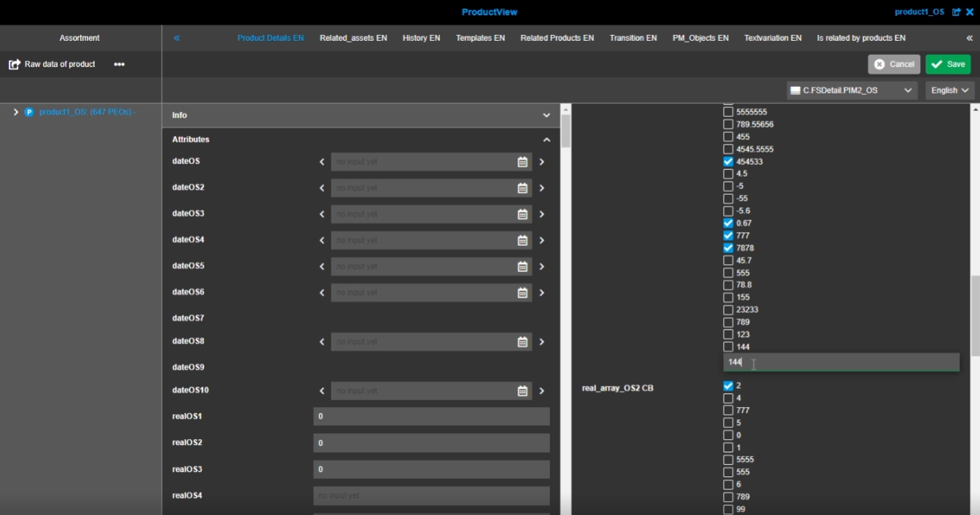Click the open-in-new-window icon next to product1_OS
This screenshot has width=980, height=515.
point(956,12)
